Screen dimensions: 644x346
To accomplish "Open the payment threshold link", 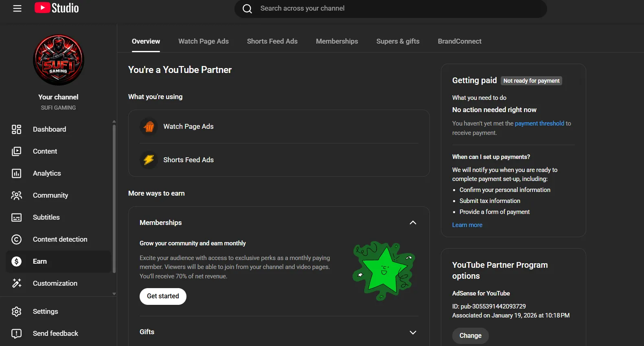I will [539, 123].
